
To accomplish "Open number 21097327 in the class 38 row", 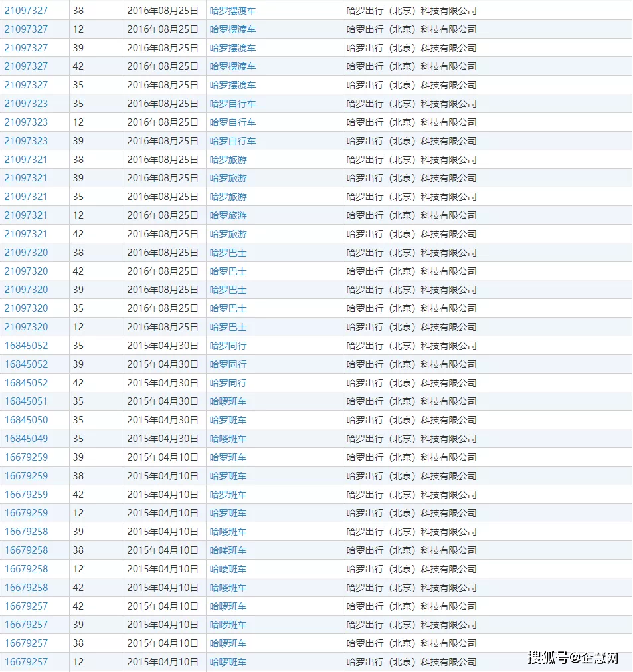I will 26,10.
